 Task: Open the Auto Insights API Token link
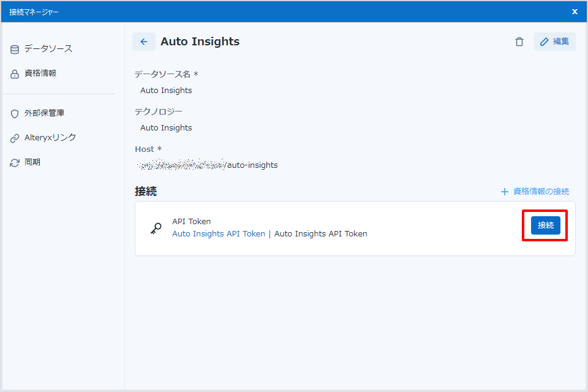pos(219,233)
